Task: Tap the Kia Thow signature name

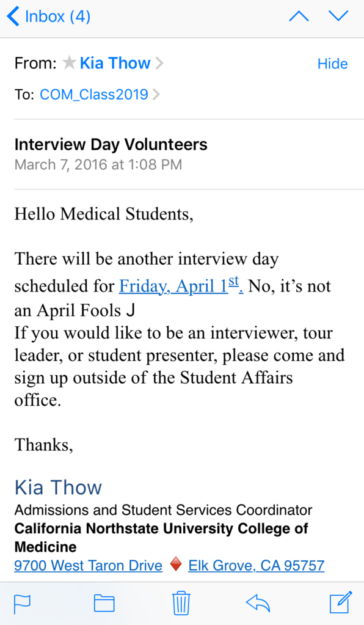Action: pos(58,487)
